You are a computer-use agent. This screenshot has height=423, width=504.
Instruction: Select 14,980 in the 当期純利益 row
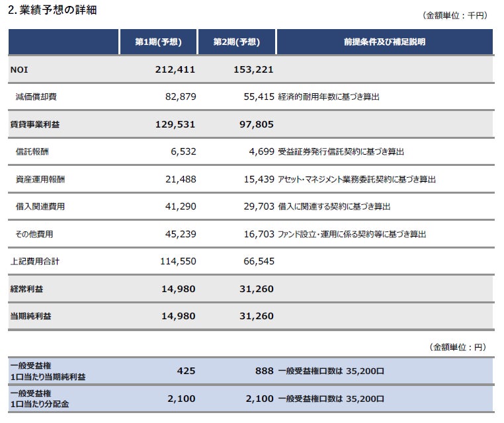click(179, 317)
